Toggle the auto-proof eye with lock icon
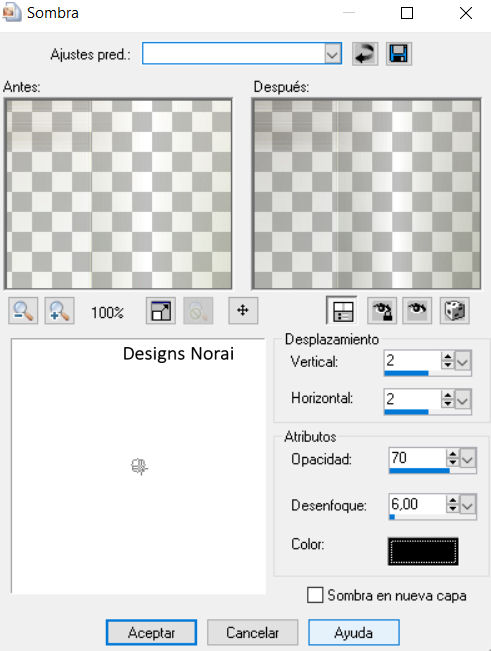Image resolution: width=491 pixels, height=651 pixels. pos(382,311)
